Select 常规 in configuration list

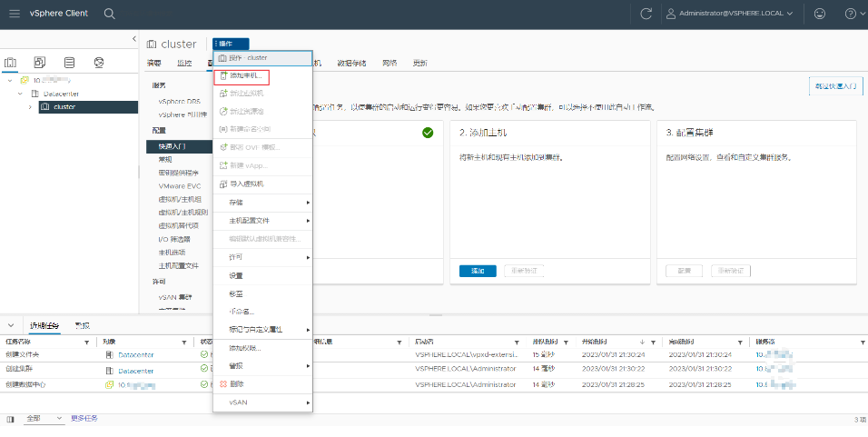[x=165, y=160]
